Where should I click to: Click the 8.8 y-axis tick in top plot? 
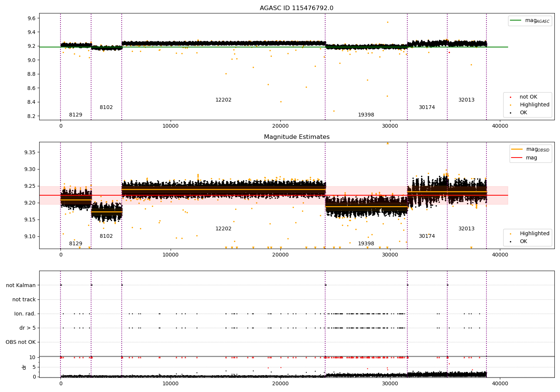pyautogui.click(x=32, y=74)
